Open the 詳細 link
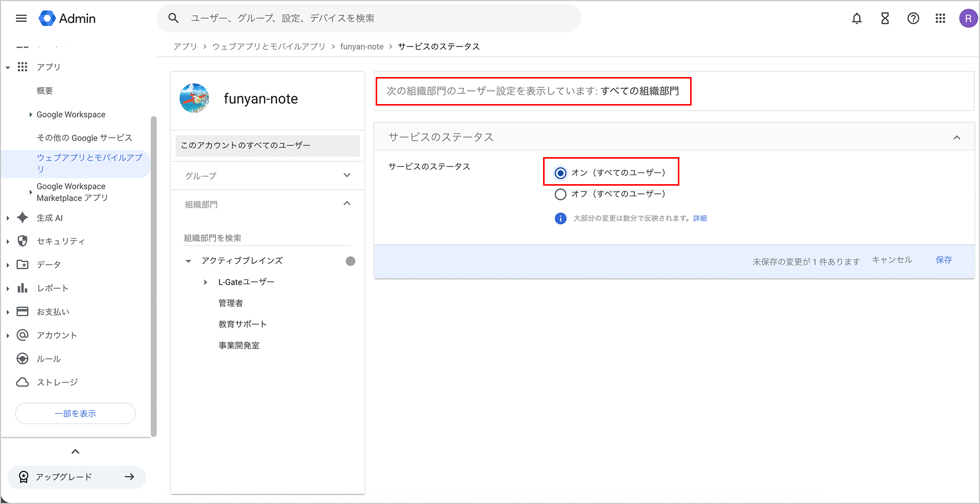980x504 pixels. (x=700, y=218)
